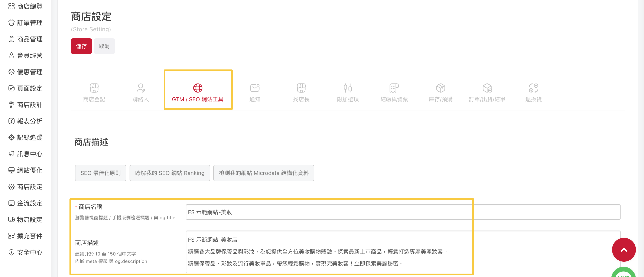Image resolution: width=644 pixels, height=277 pixels.
Task: Click the 訊息中心 megaphone icon
Action: tap(12, 154)
